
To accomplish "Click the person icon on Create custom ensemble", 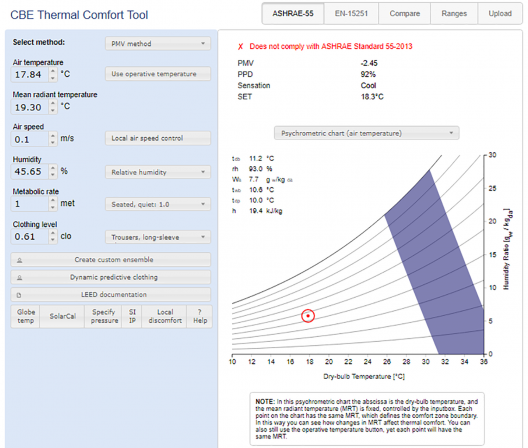I will point(20,260).
